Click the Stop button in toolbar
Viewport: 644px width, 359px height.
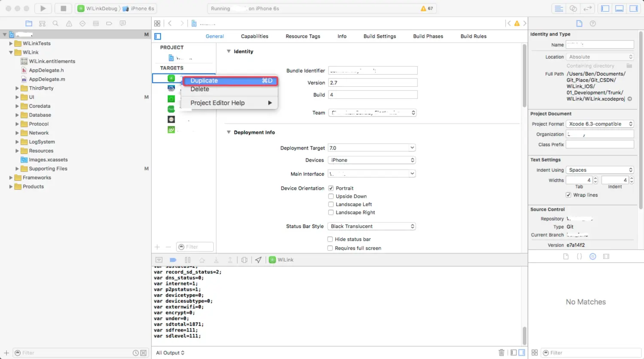tap(63, 8)
